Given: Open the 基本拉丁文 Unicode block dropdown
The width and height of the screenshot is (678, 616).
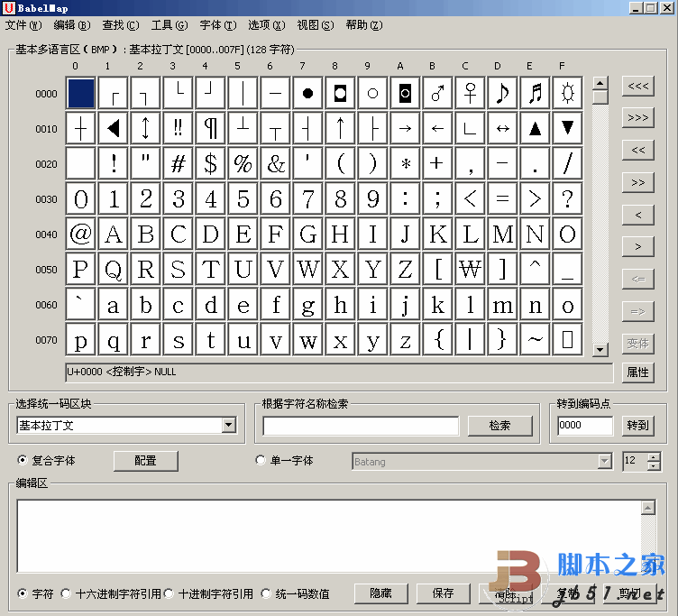Looking at the screenshot, I should [x=229, y=425].
